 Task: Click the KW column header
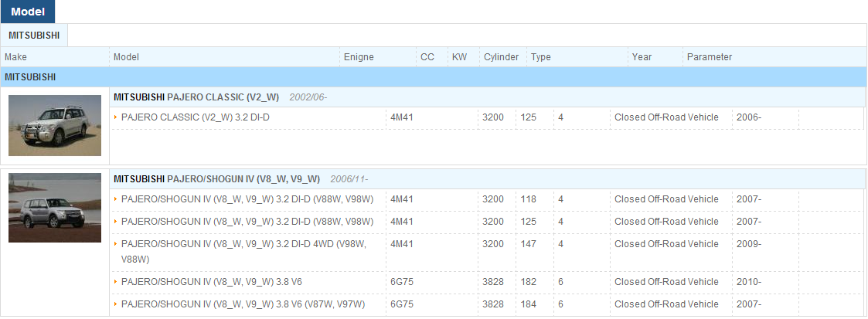[459, 57]
